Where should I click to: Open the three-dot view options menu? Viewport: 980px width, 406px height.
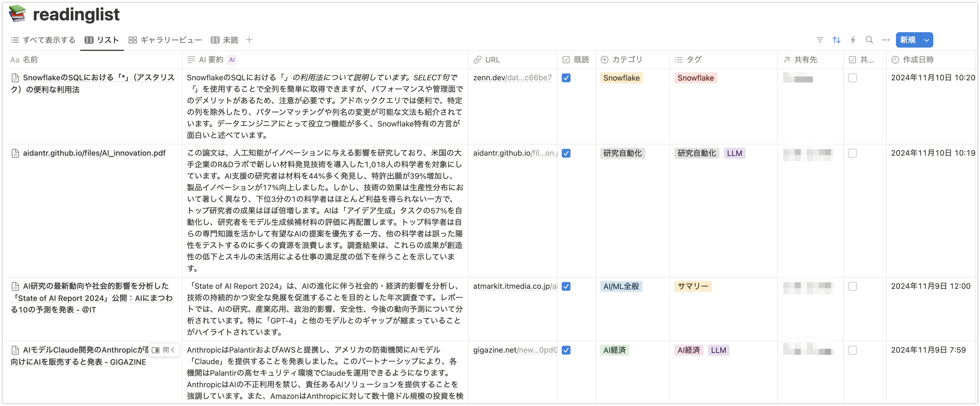886,40
